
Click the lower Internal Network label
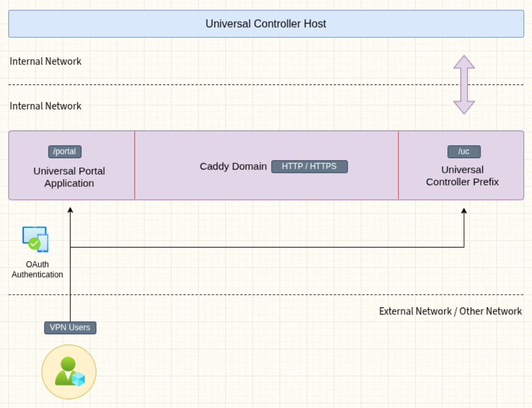click(46, 106)
